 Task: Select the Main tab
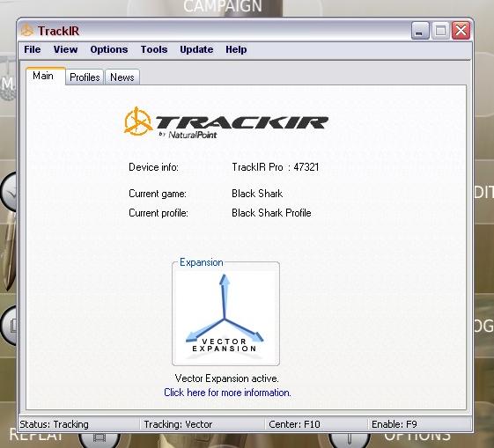pos(45,76)
